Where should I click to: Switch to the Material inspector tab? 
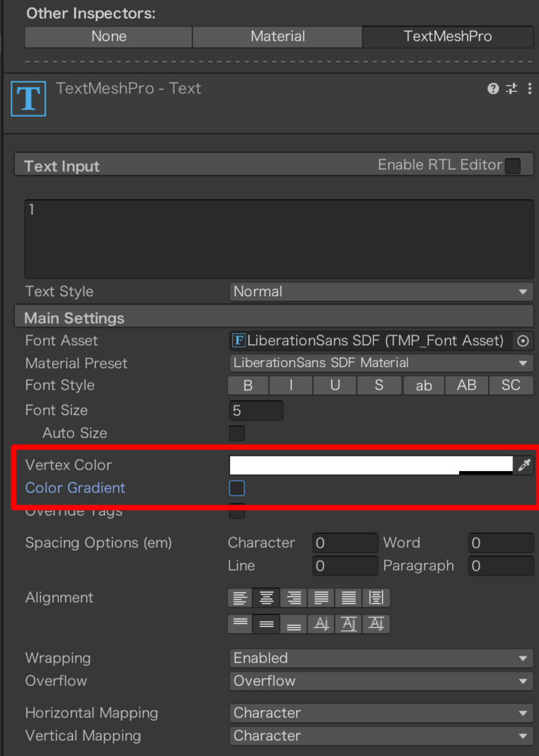[277, 37]
